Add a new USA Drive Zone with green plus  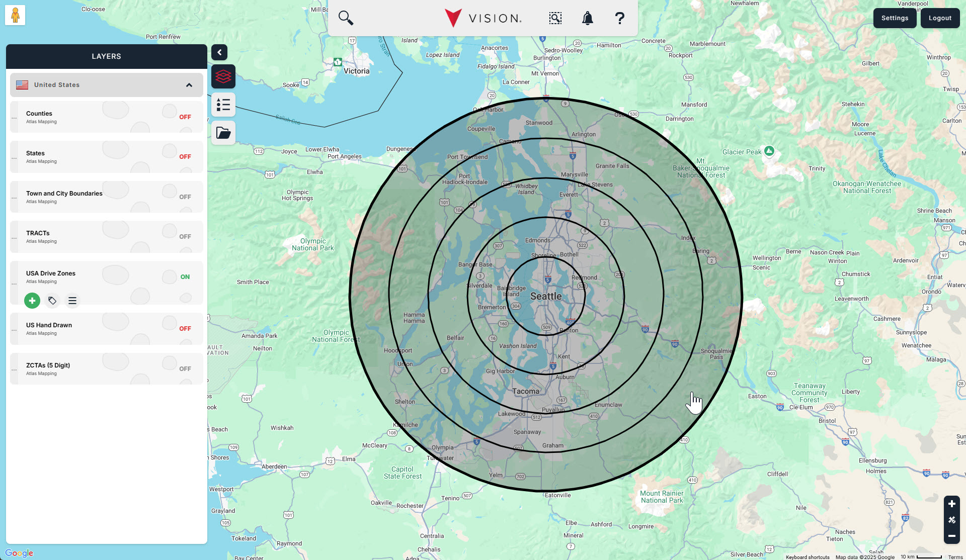32,301
